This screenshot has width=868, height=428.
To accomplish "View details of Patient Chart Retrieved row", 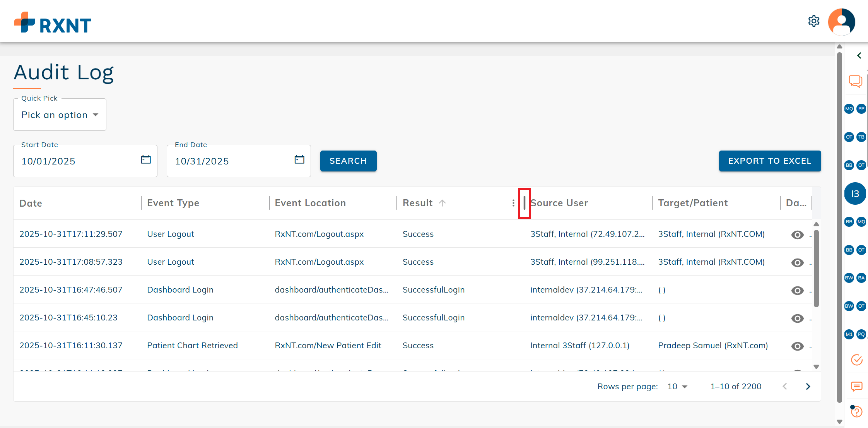I will click(x=797, y=346).
